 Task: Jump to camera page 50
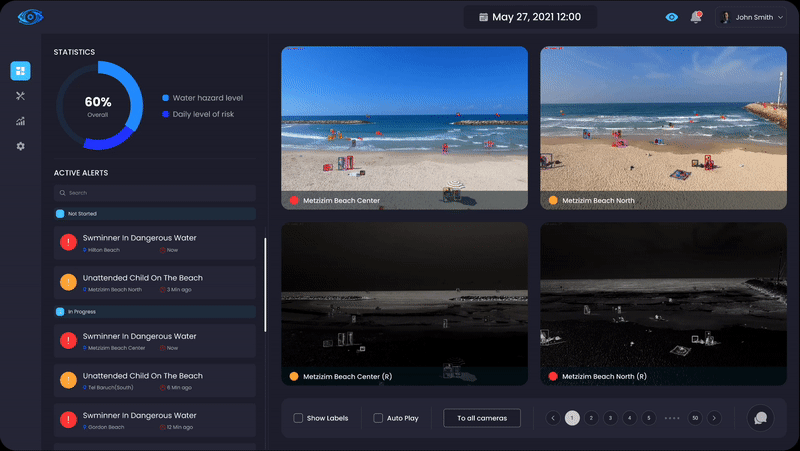tap(695, 418)
